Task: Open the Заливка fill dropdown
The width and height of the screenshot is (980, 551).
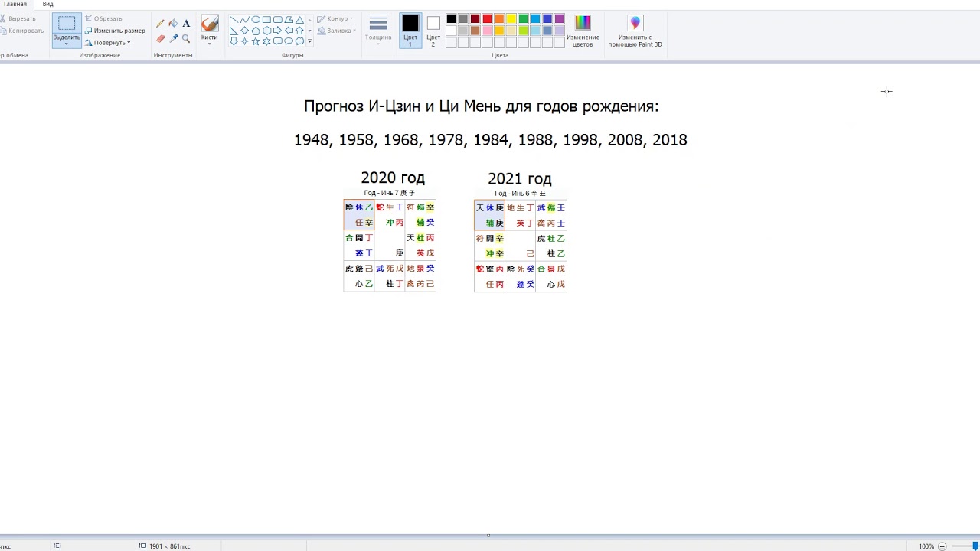Action: tap(337, 31)
